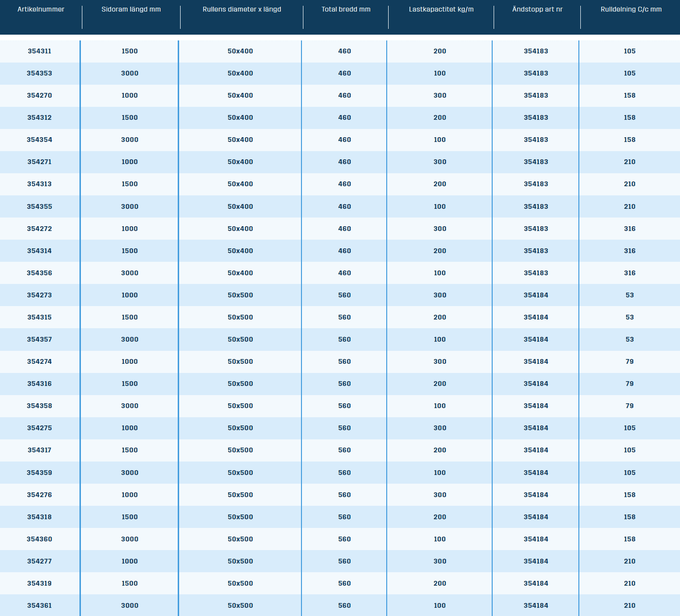Screen dimensions: 680x616
Task: Select article number 354315
Action: pos(39,317)
